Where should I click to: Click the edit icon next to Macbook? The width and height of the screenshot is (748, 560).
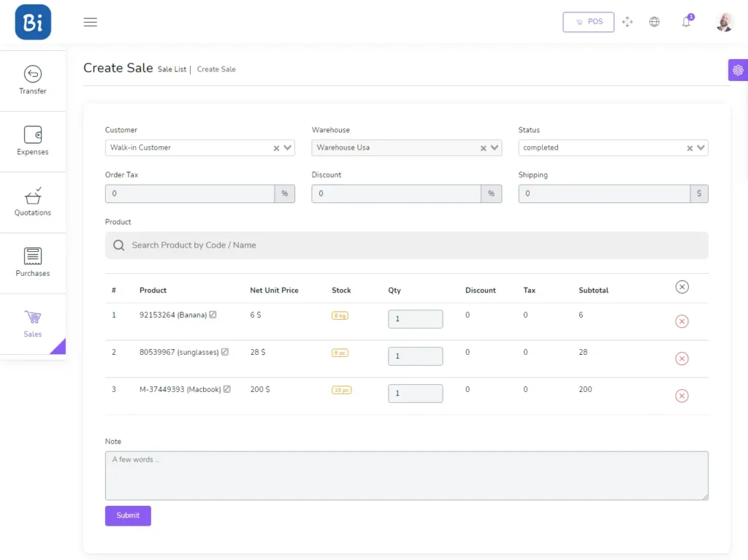[227, 389]
